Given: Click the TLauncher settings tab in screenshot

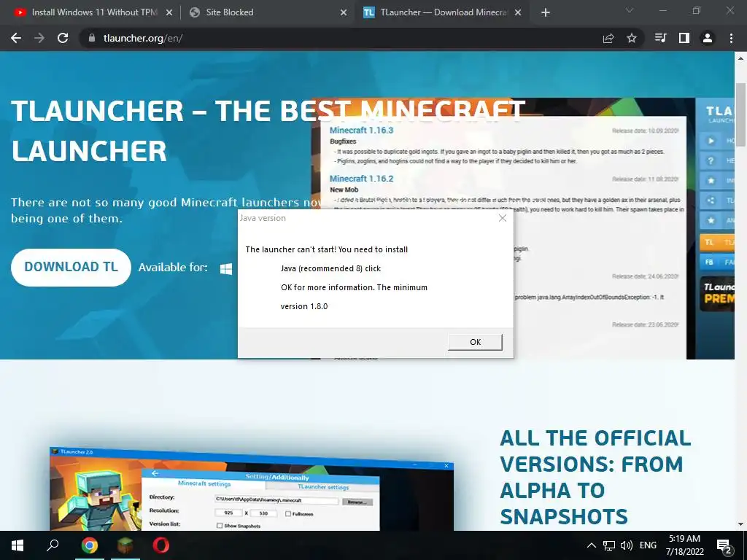Looking at the screenshot, I should click(x=323, y=486).
